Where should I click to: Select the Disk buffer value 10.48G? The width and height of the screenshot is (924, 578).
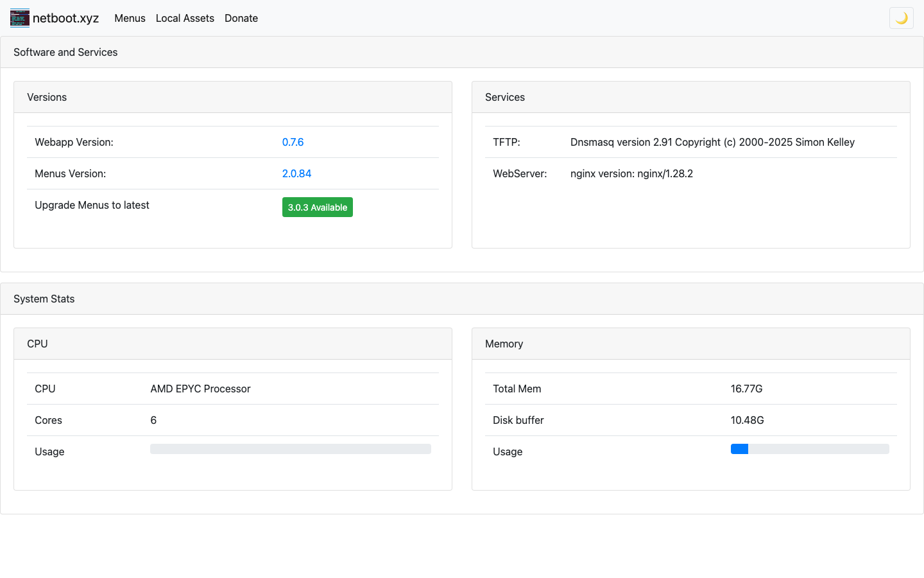pyautogui.click(x=747, y=420)
